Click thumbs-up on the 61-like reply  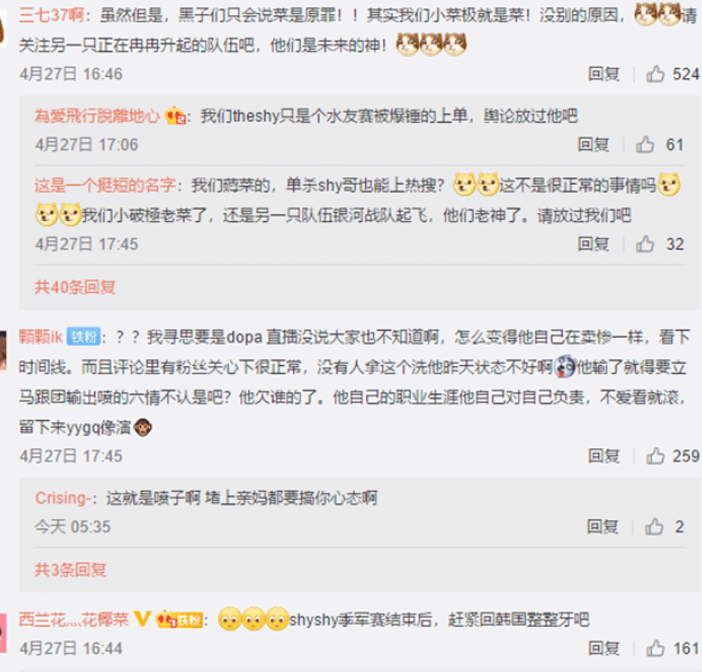(645, 144)
